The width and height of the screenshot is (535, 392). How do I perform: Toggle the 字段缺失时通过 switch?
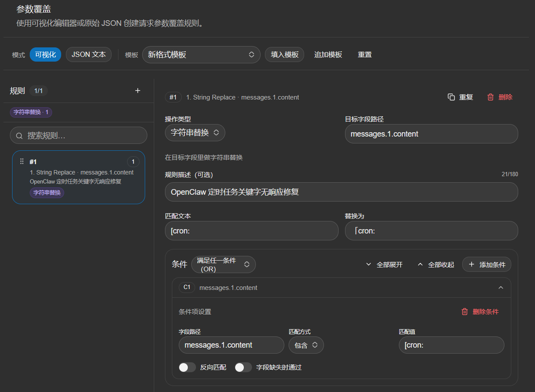pos(243,367)
